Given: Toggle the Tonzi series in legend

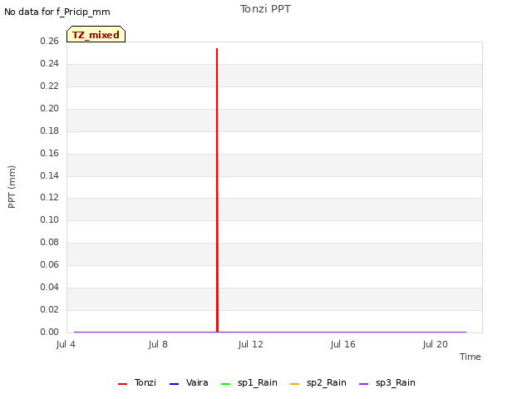Looking at the screenshot, I should 136,382.
